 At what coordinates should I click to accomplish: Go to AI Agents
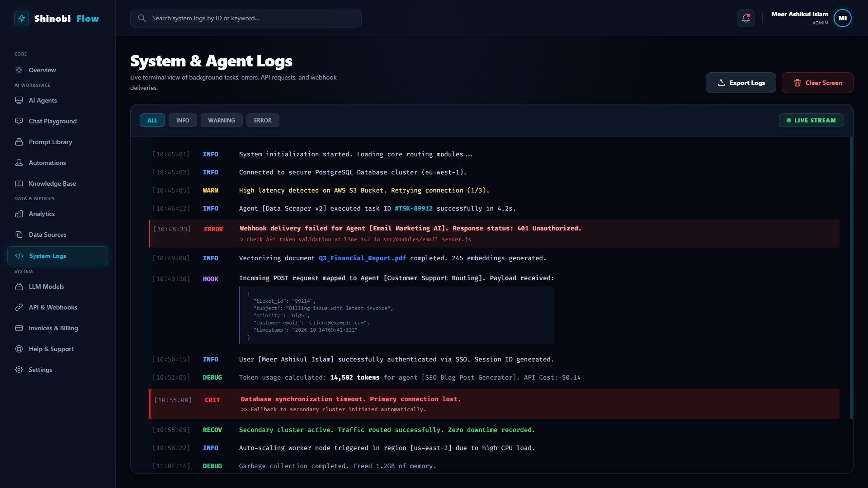tap(57, 100)
